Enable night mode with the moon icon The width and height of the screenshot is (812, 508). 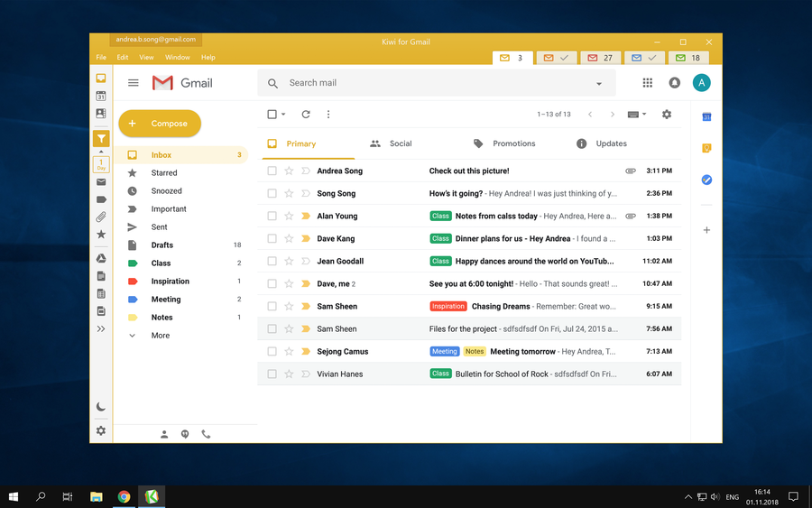tap(101, 407)
